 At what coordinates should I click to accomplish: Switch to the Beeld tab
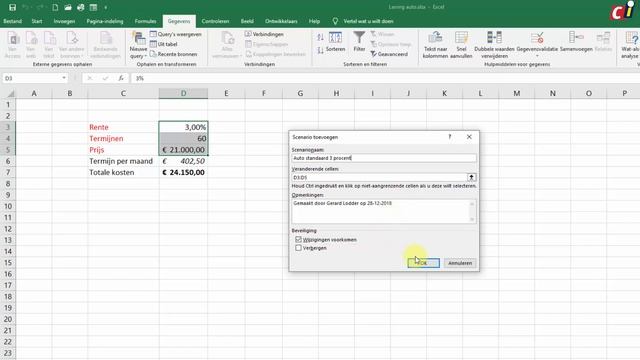coord(247,21)
